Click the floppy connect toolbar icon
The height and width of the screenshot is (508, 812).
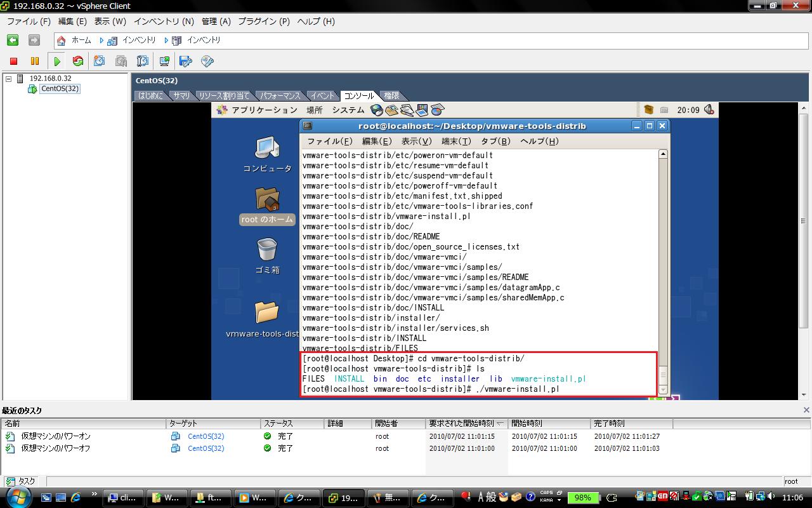point(186,61)
